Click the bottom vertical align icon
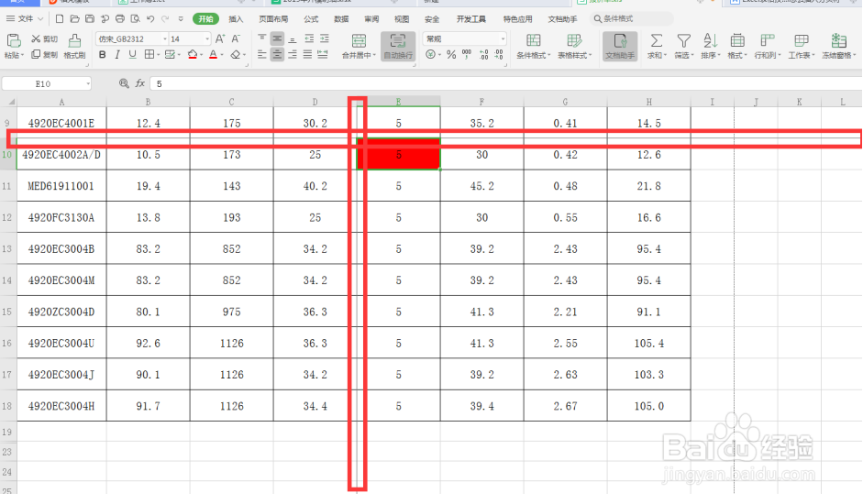 click(293, 38)
